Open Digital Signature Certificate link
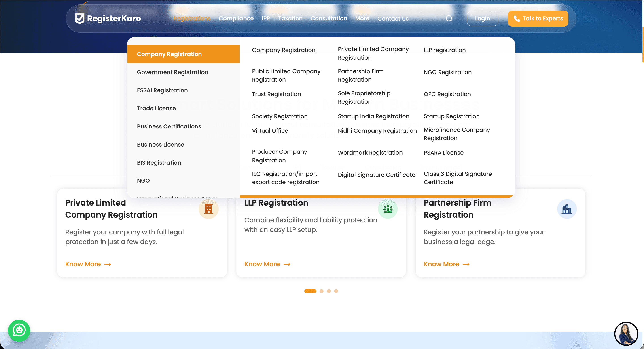Viewport: 644px width, 349px height. tap(376, 175)
